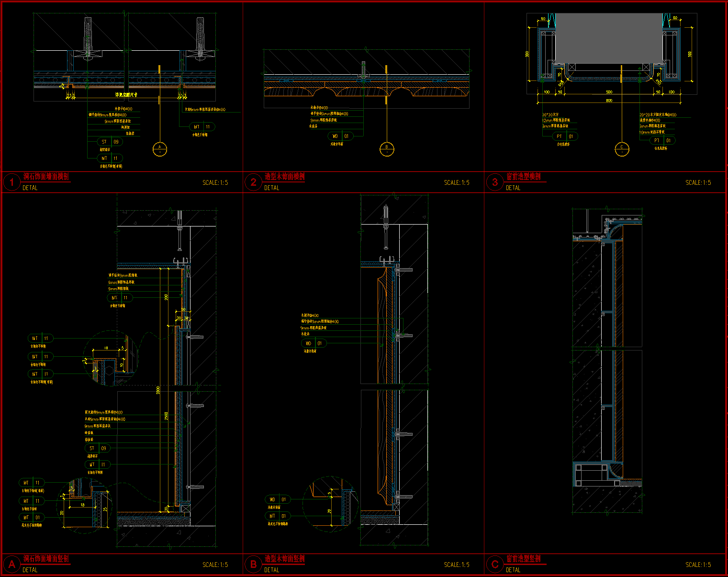Select the ST 09 tag in detail 1
The image size is (728, 577).
(110, 142)
